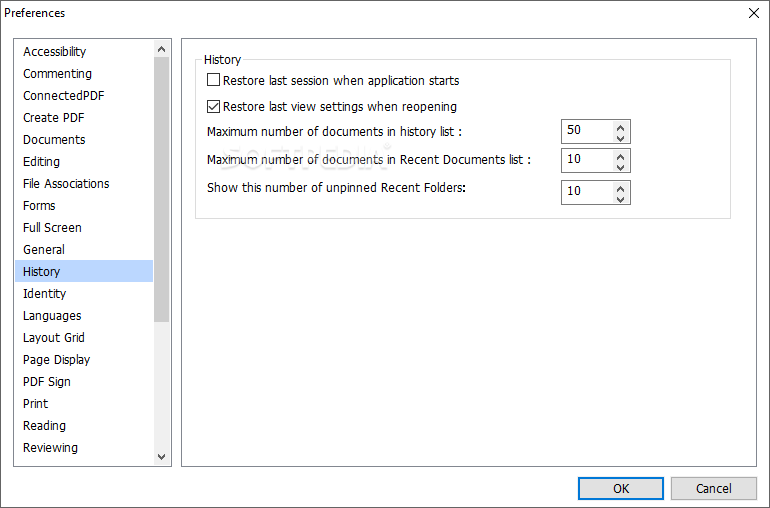Confirm preferences with OK button
770x508 pixels.
coord(621,488)
